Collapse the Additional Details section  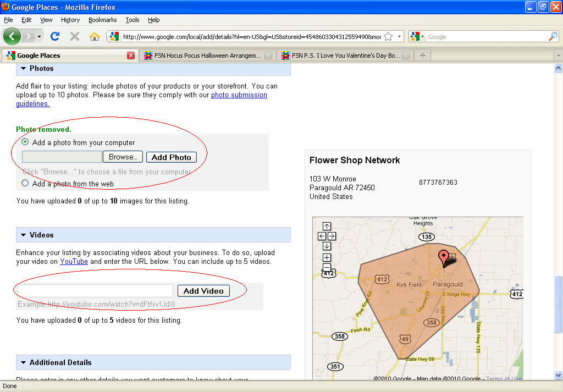pos(24,363)
